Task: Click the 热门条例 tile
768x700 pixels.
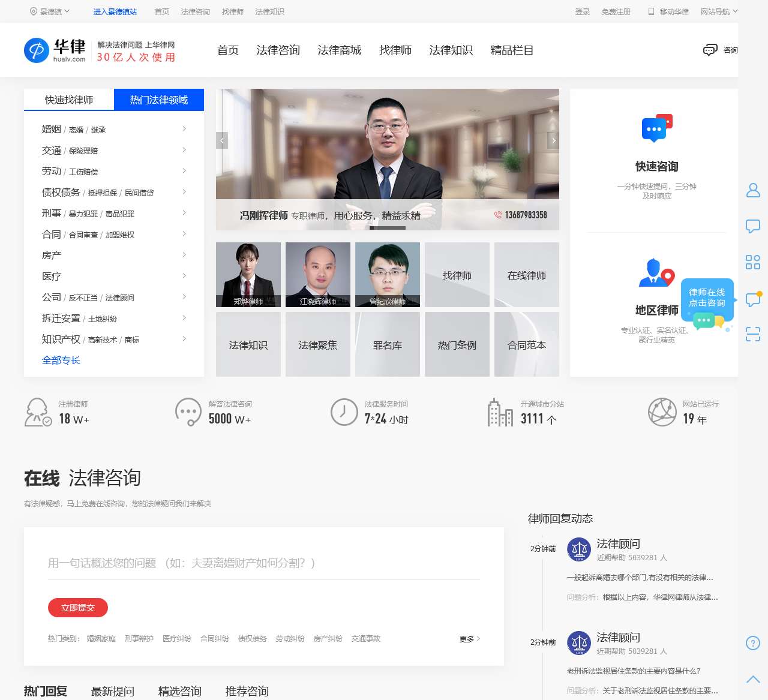Action: click(x=457, y=344)
